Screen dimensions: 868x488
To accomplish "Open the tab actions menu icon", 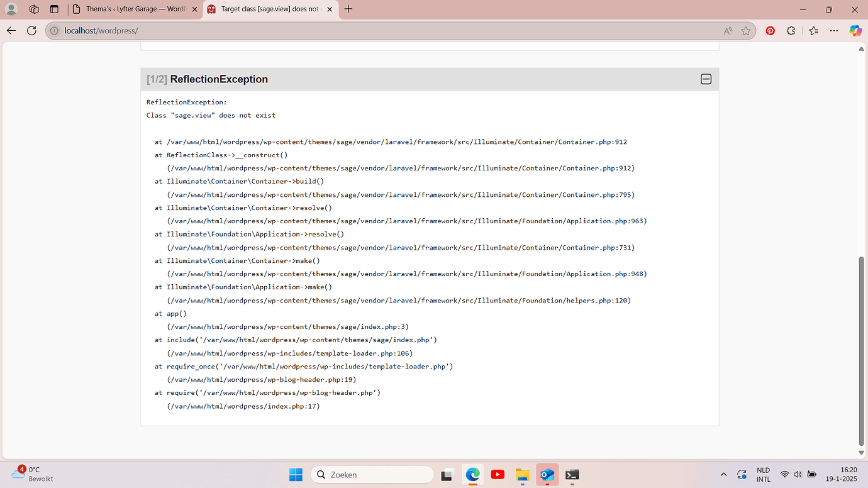I will (x=54, y=9).
